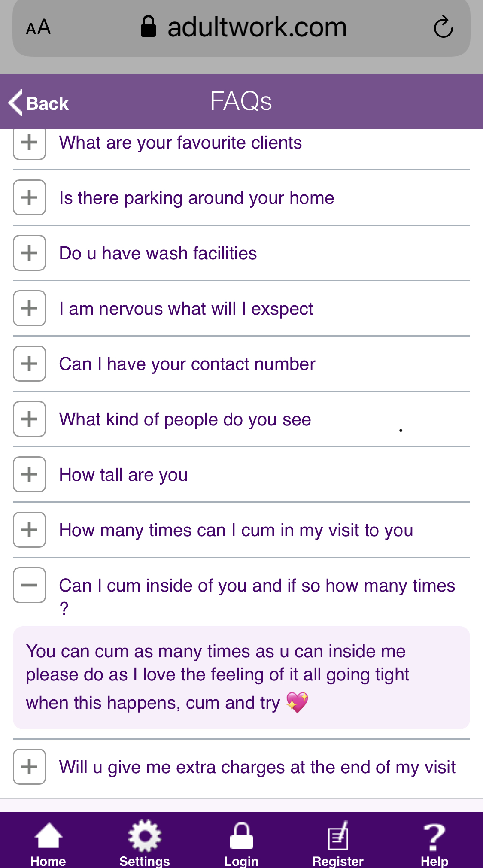This screenshot has width=483, height=868.
Task: Expand the how many times per visit question
Action: (x=29, y=530)
